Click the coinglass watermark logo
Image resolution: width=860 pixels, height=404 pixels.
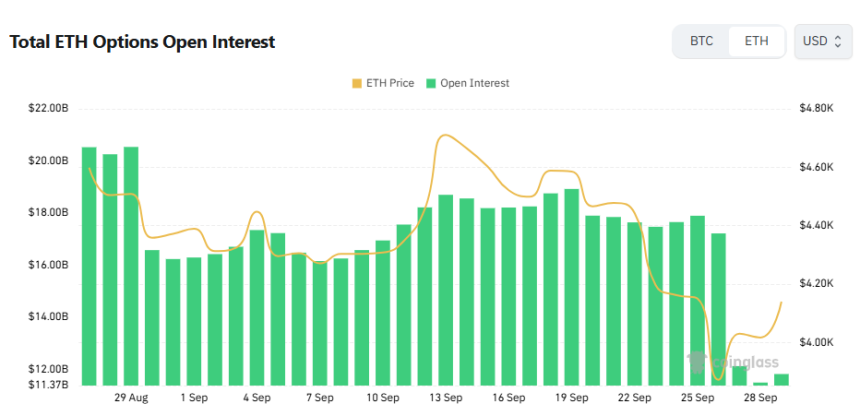click(695, 359)
